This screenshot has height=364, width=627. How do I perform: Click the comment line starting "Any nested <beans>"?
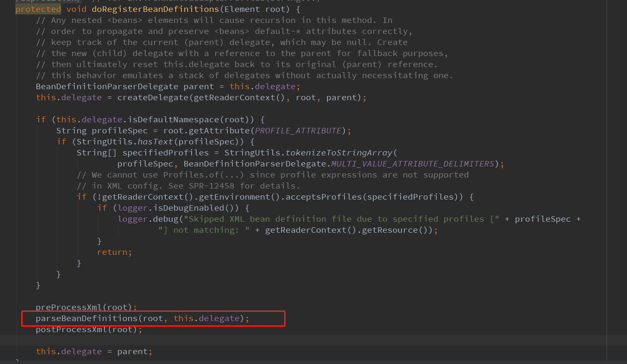[x=214, y=20]
